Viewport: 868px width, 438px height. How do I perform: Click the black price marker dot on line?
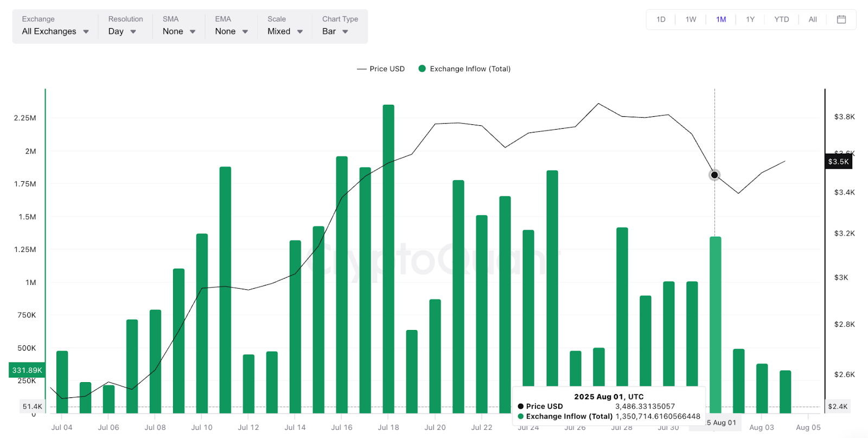coord(714,175)
